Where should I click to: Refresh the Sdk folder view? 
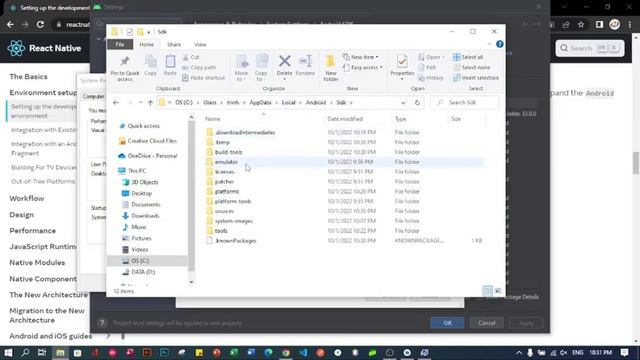point(417,103)
